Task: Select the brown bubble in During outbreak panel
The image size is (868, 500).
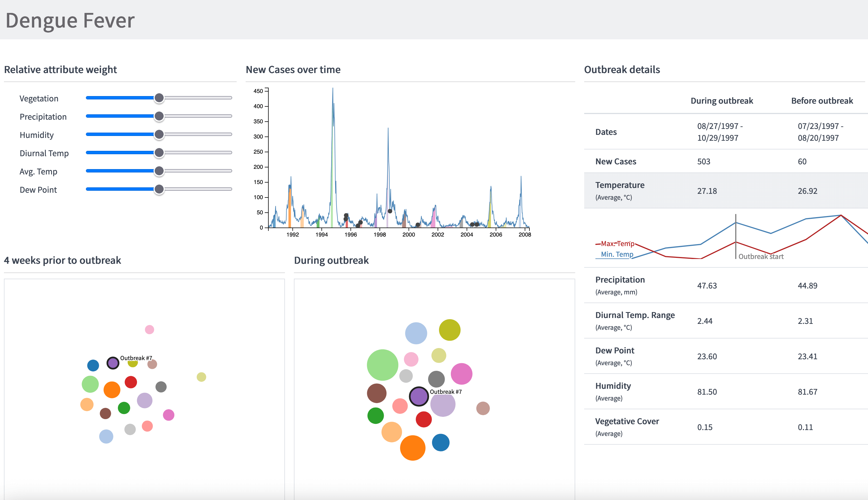Action: click(x=377, y=393)
